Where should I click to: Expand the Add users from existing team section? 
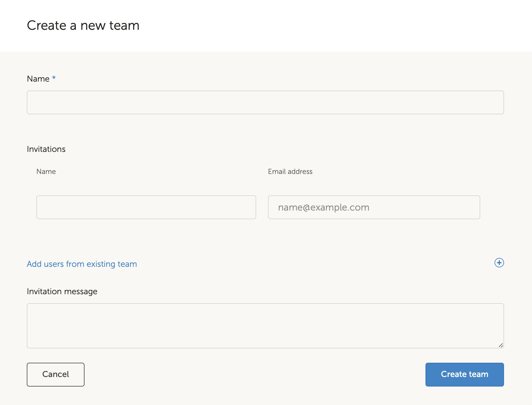[82, 264]
